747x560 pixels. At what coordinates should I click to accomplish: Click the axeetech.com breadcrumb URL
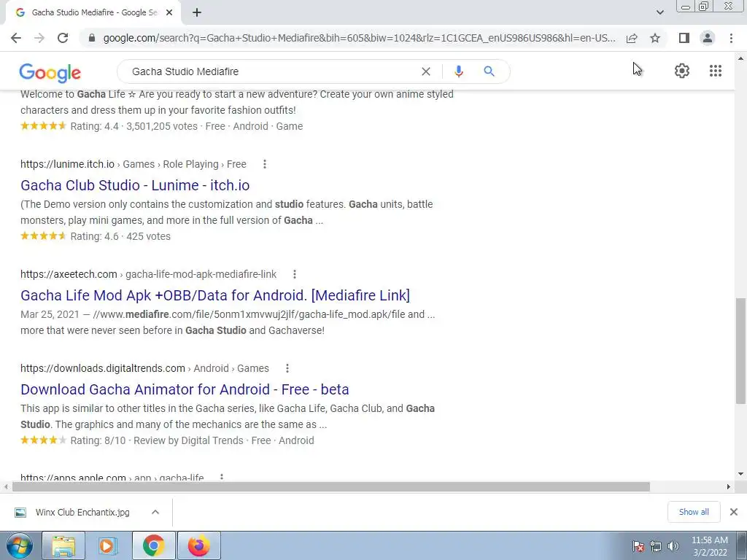pyautogui.click(x=148, y=274)
